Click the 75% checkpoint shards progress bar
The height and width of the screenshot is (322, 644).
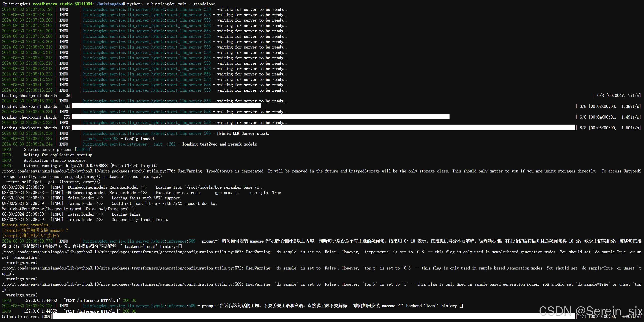click(x=261, y=117)
